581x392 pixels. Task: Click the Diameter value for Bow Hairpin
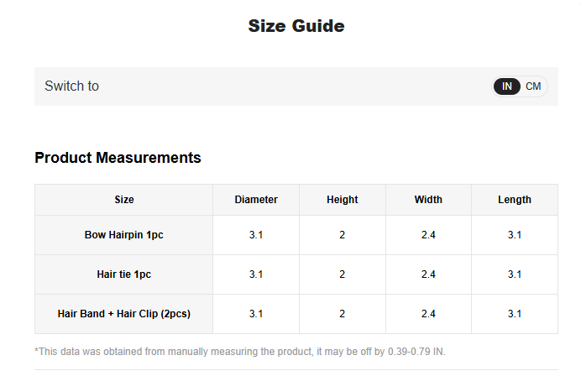coord(256,235)
